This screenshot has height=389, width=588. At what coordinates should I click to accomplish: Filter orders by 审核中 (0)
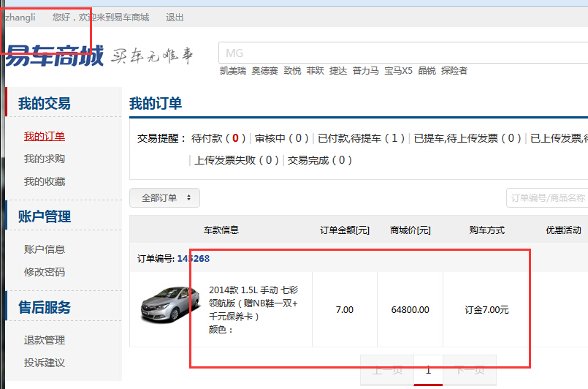coord(282,138)
